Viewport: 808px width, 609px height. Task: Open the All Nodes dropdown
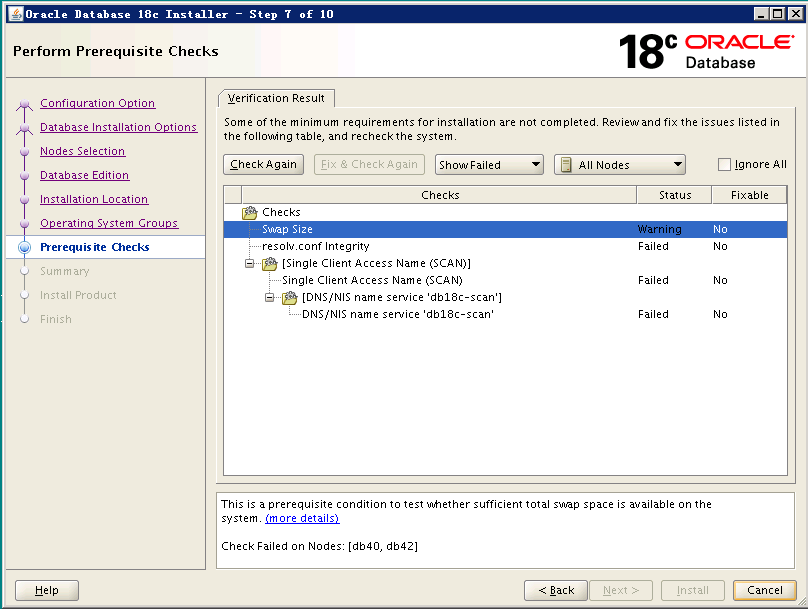click(x=619, y=165)
